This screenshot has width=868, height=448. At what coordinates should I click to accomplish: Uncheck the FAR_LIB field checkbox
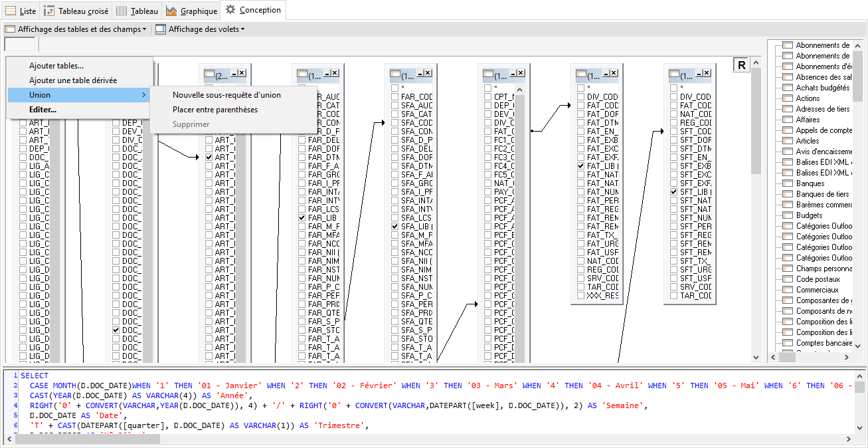[x=302, y=217]
